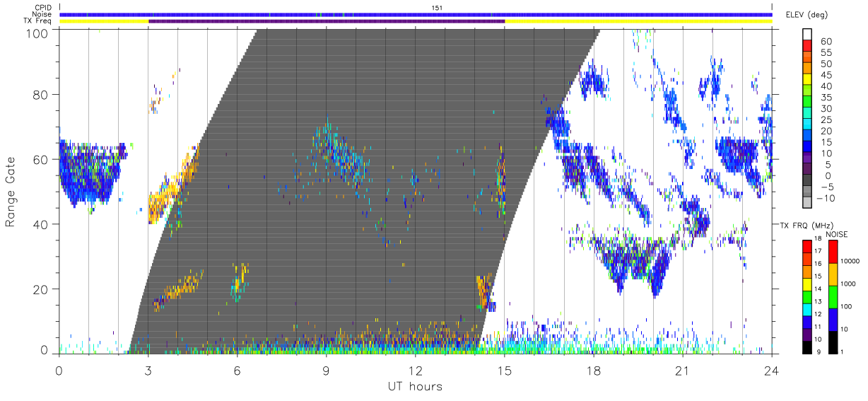Click the CPID value 151
This screenshot has height=401, width=868.
[437, 8]
